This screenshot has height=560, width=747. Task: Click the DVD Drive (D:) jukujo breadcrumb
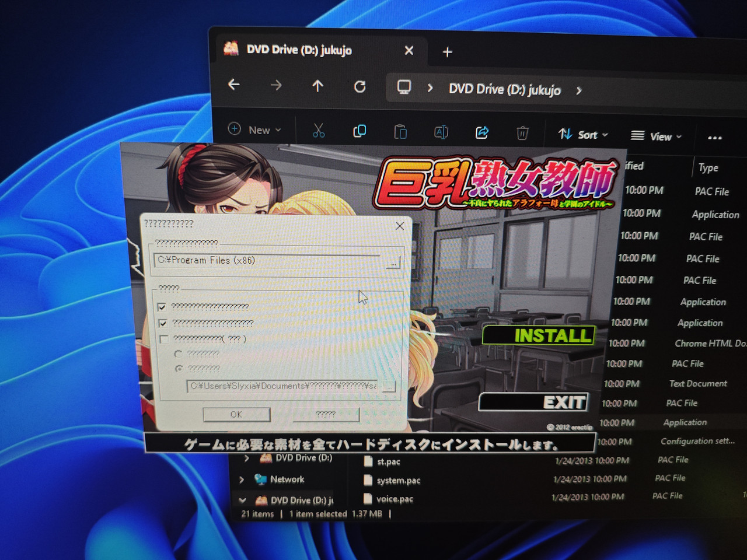pos(505,90)
